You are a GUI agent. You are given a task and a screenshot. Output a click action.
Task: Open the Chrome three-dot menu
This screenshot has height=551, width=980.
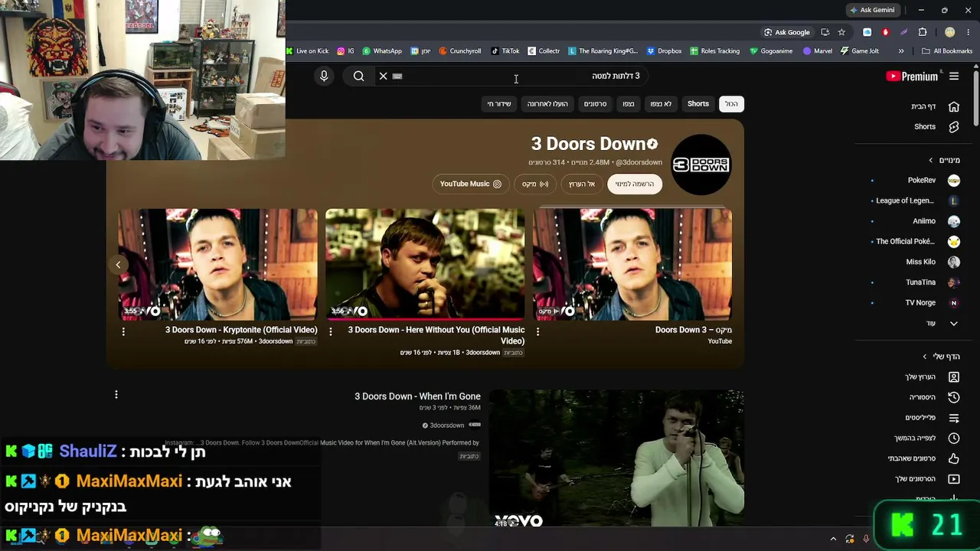click(x=969, y=32)
